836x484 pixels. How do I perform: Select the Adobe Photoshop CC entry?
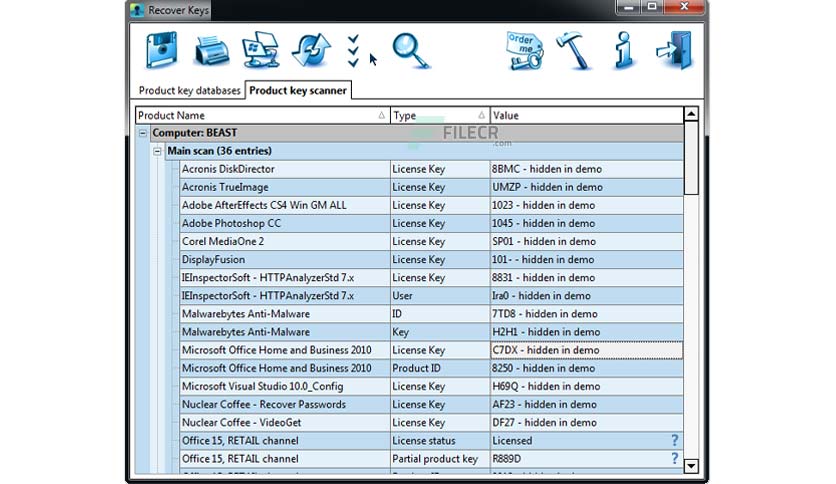coord(431,223)
